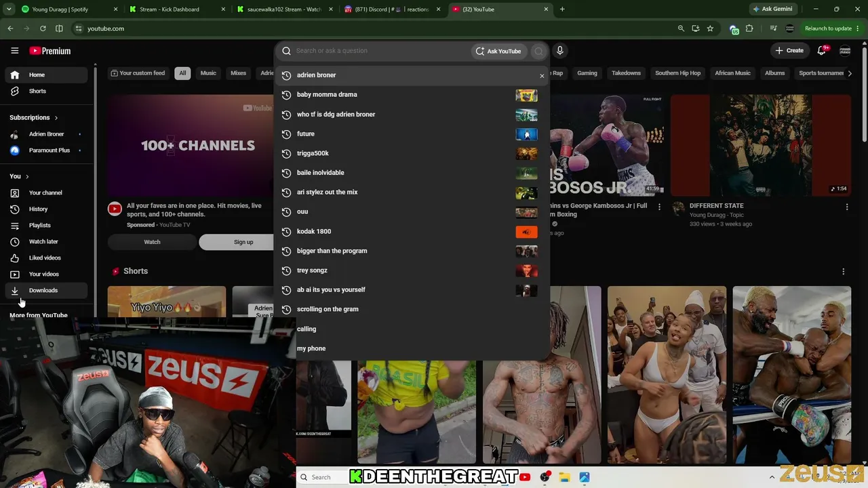The width and height of the screenshot is (868, 488).
Task: Switch to the Discord tab
Action: pyautogui.click(x=391, y=9)
